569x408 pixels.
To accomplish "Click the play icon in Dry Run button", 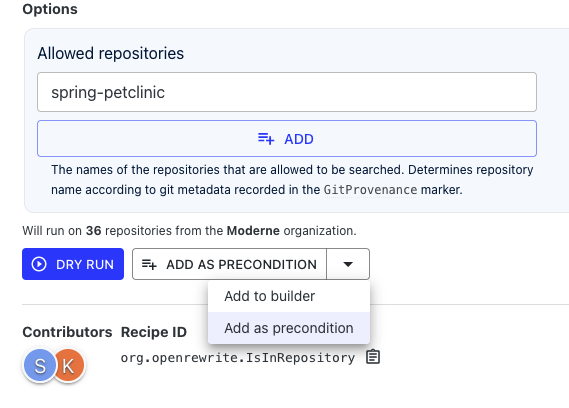I will coord(39,264).
